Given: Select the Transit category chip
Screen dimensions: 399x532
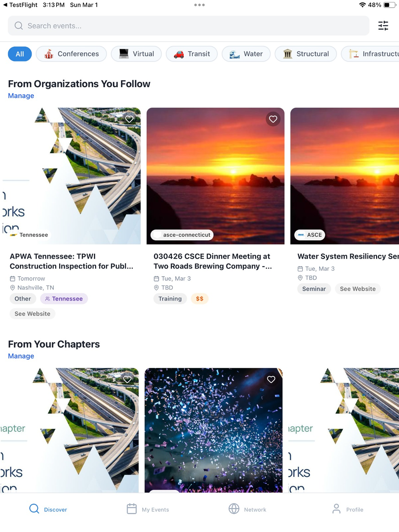Looking at the screenshot, I should pyautogui.click(x=192, y=54).
